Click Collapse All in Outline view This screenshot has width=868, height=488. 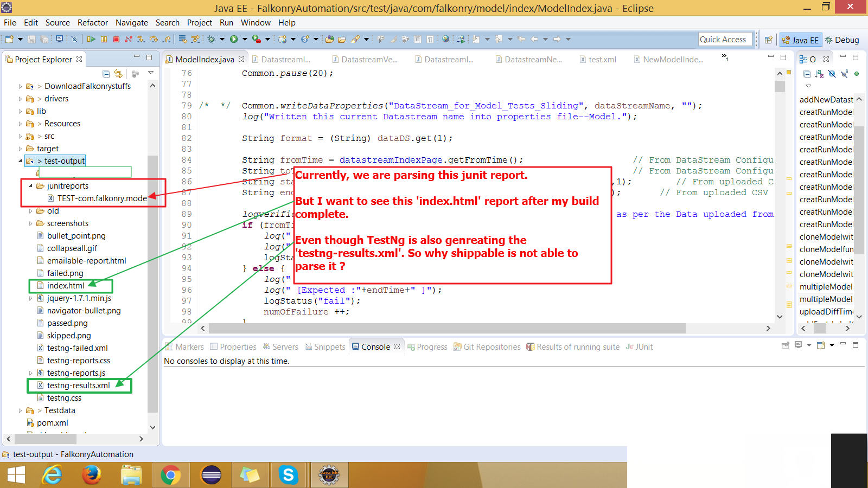[807, 74]
